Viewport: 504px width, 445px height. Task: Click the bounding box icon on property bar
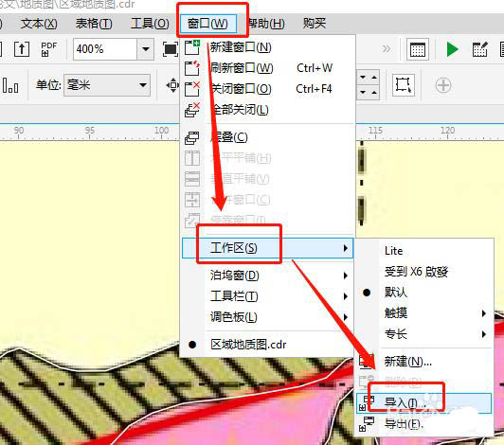(x=403, y=85)
